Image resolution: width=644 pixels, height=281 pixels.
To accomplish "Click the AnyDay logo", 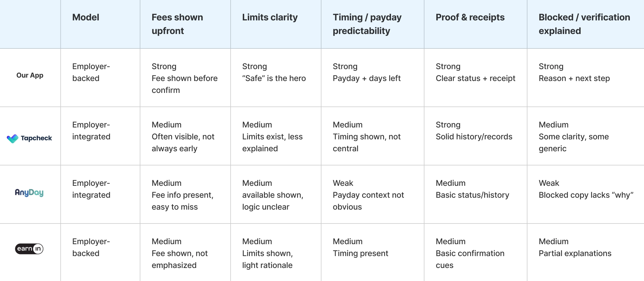I will tap(29, 193).
